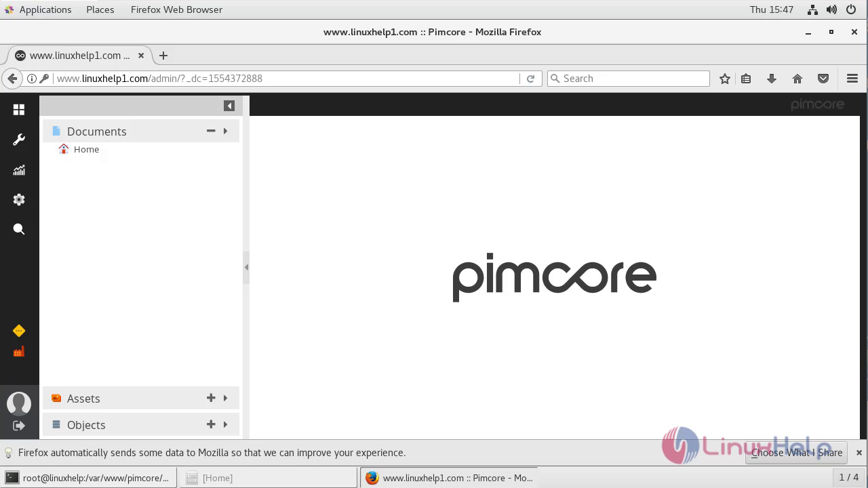Click the small pimcore logo in the header
This screenshot has height=488, width=868.
[817, 104]
